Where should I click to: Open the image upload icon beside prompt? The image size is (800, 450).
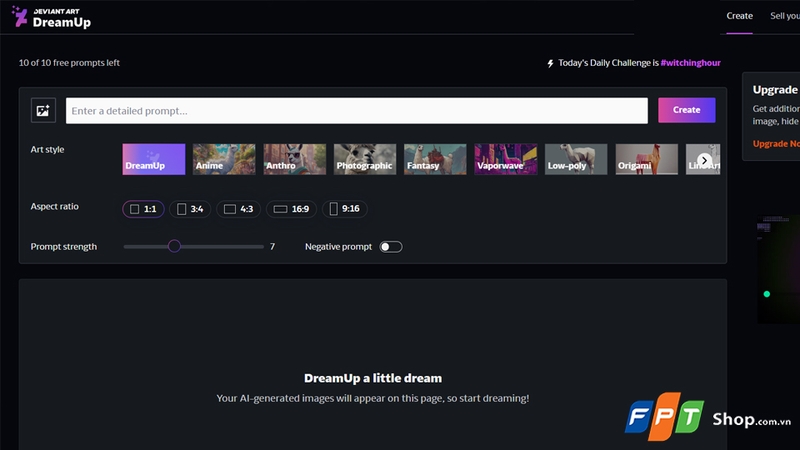pyautogui.click(x=43, y=110)
